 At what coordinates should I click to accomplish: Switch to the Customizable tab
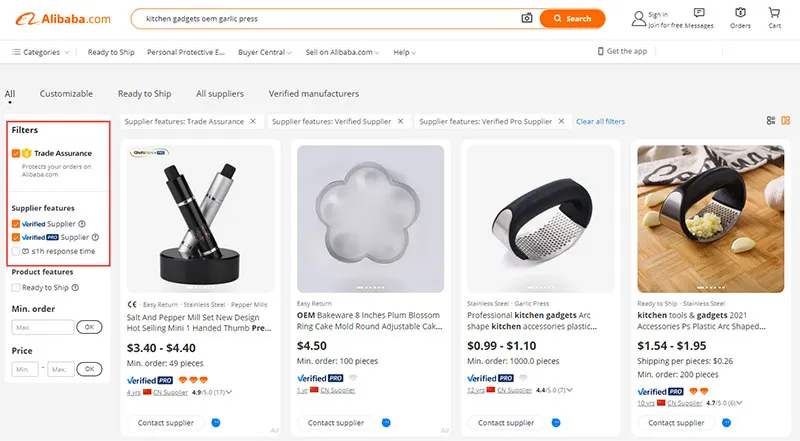point(66,94)
